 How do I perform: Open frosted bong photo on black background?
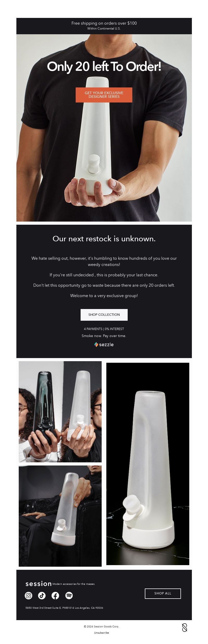tap(148, 464)
